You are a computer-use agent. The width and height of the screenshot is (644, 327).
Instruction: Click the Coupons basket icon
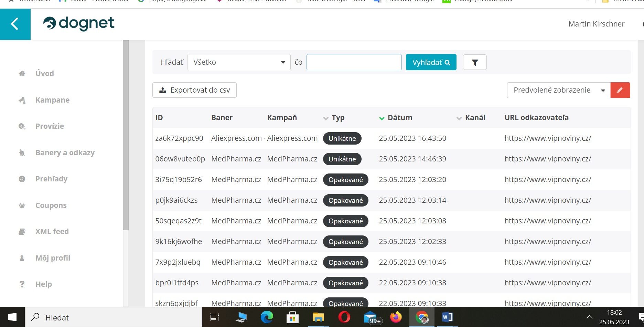point(22,205)
